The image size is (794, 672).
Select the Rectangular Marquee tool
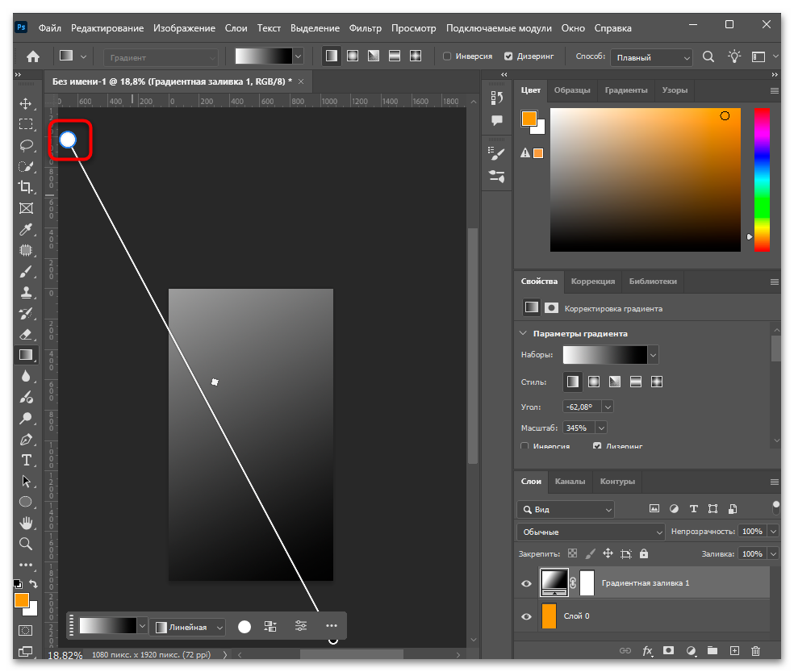(x=26, y=124)
